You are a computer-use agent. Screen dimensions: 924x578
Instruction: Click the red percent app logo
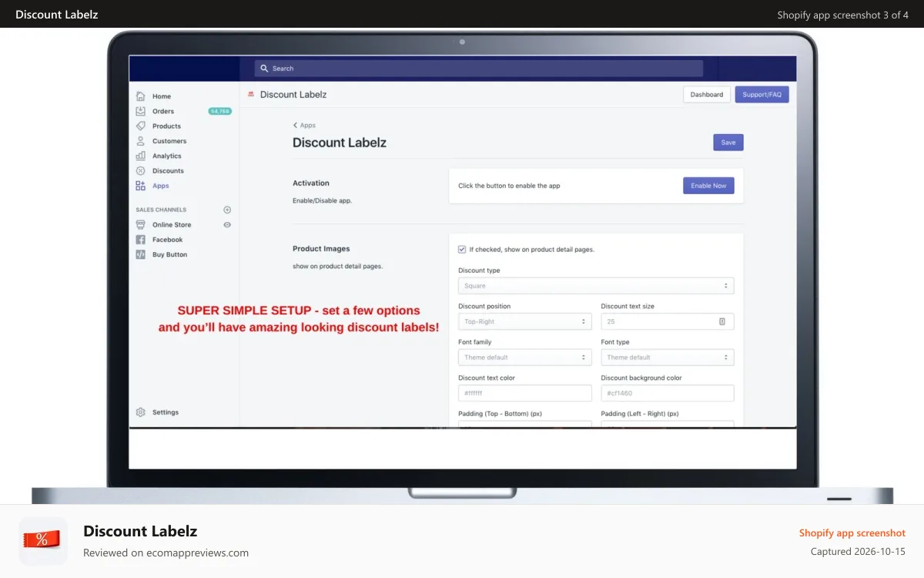42,540
